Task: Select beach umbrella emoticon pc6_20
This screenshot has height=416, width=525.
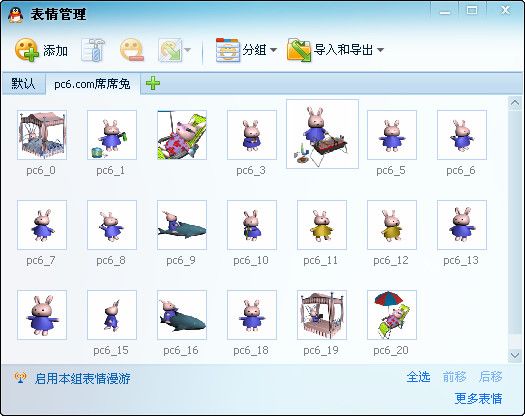Action: pyautogui.click(x=392, y=315)
